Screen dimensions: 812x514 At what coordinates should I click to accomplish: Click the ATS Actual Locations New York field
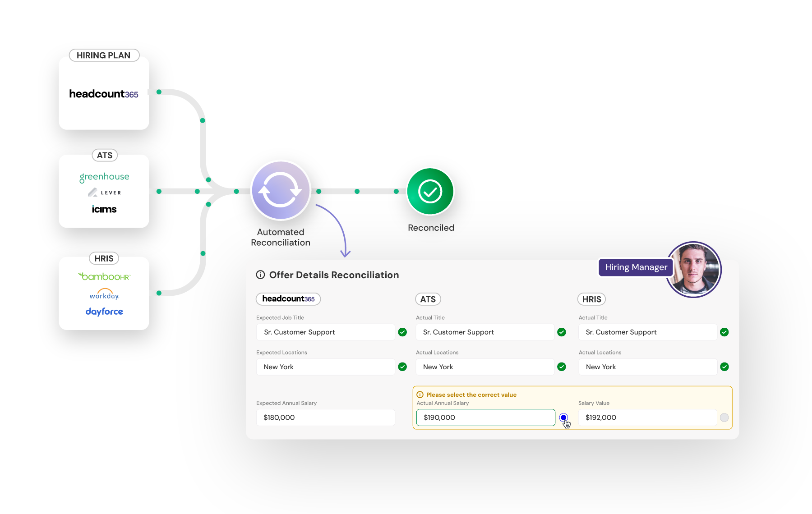(485, 367)
